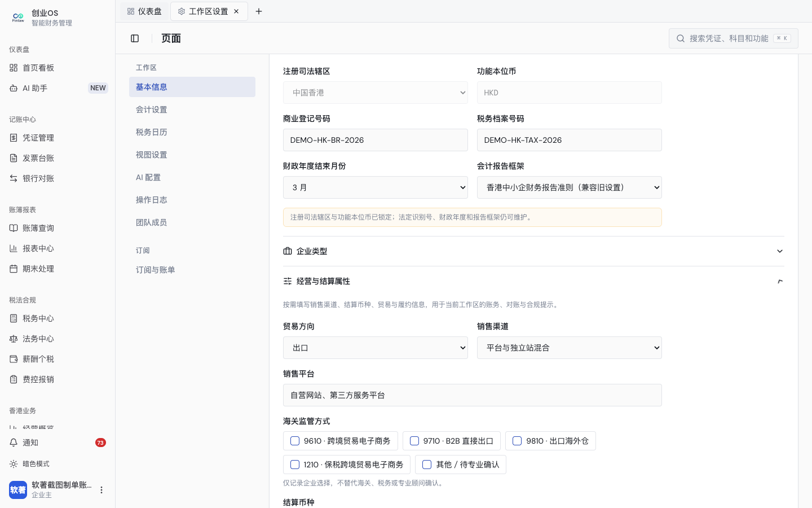This screenshot has height=508, width=812.
Task: Close the 工作区设置 tab
Action: click(236, 11)
